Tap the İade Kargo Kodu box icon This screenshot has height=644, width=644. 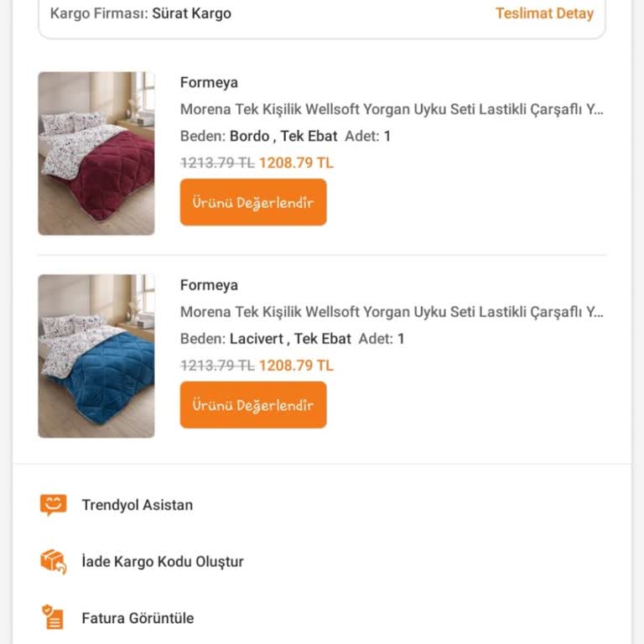53,561
